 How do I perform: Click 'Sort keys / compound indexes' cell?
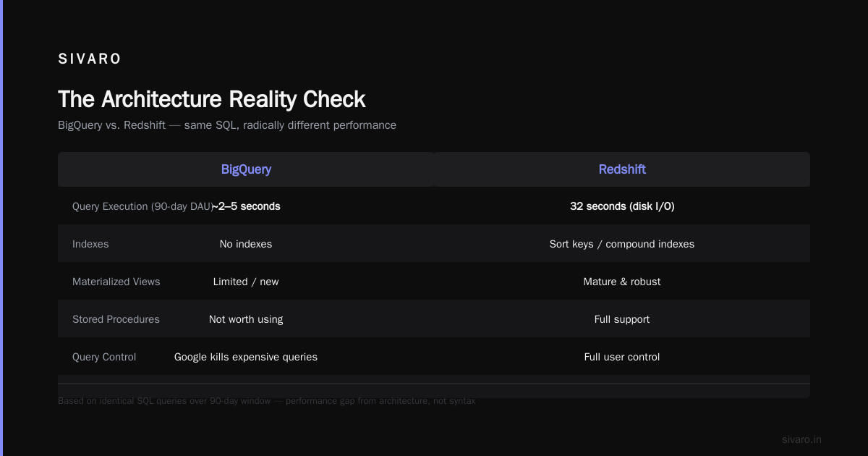tap(622, 244)
